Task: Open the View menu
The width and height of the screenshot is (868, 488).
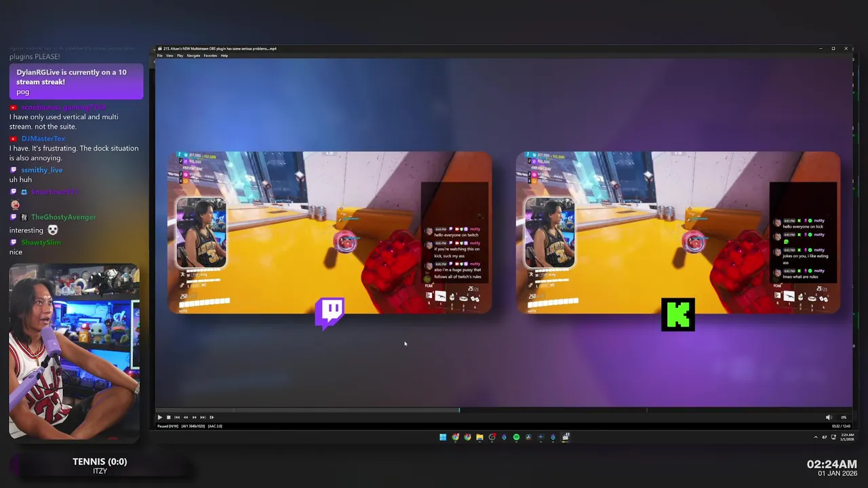Action: click(170, 56)
